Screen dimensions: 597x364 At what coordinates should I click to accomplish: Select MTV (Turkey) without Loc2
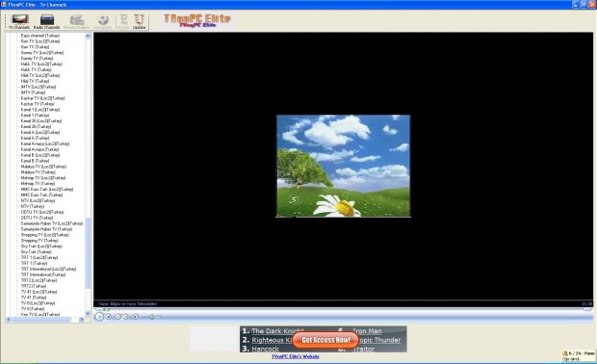(x=33, y=206)
